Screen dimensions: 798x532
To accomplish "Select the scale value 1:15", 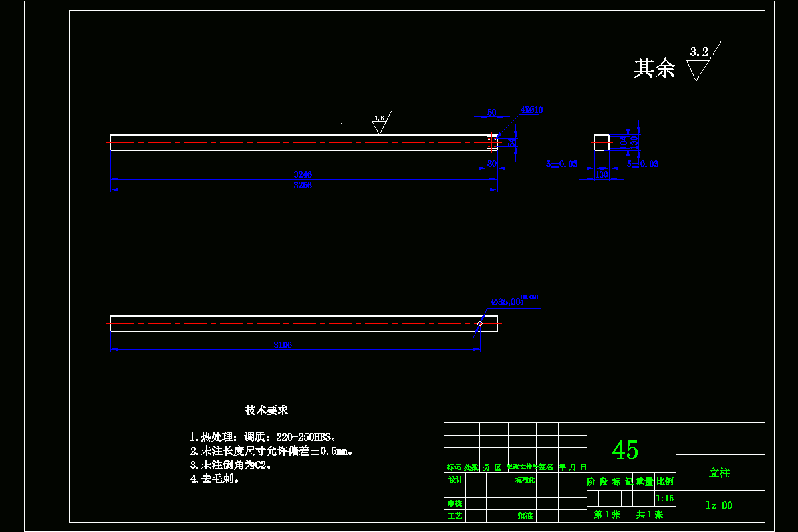I will coord(665,498).
